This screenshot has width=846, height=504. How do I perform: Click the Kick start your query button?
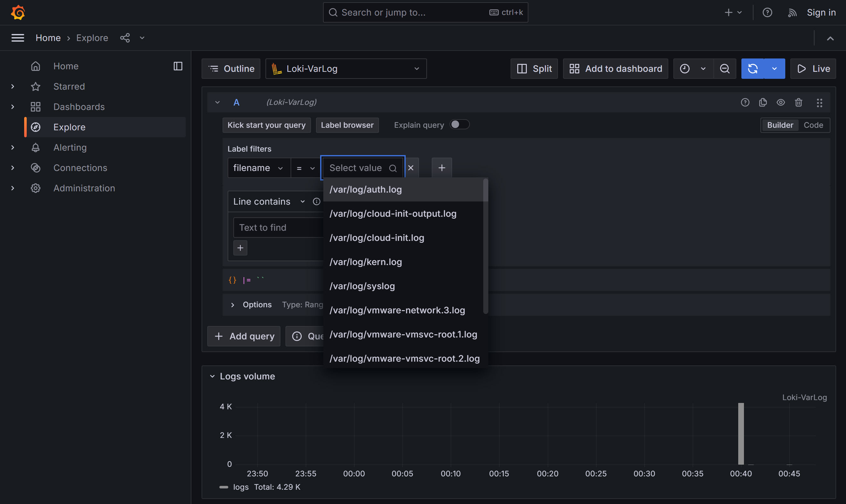pyautogui.click(x=266, y=125)
